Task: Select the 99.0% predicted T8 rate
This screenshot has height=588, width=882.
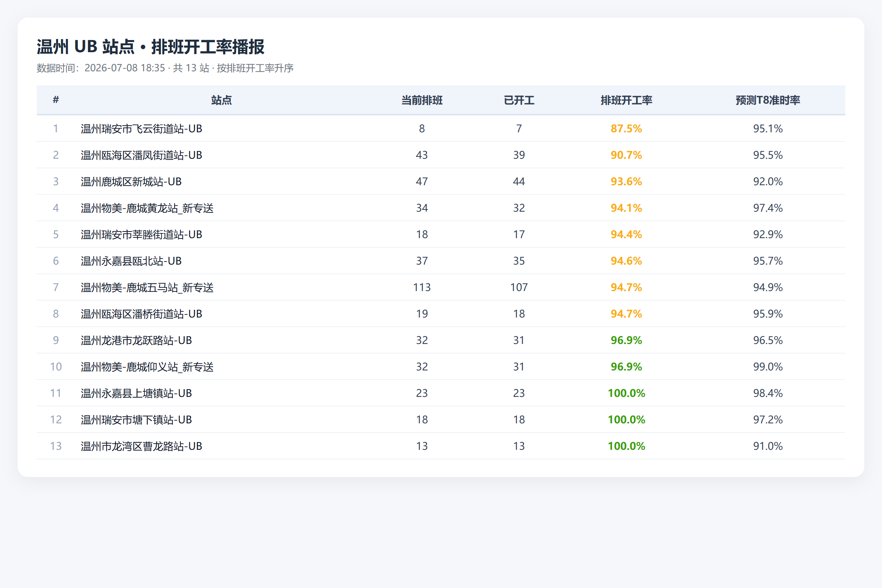Action: point(768,367)
